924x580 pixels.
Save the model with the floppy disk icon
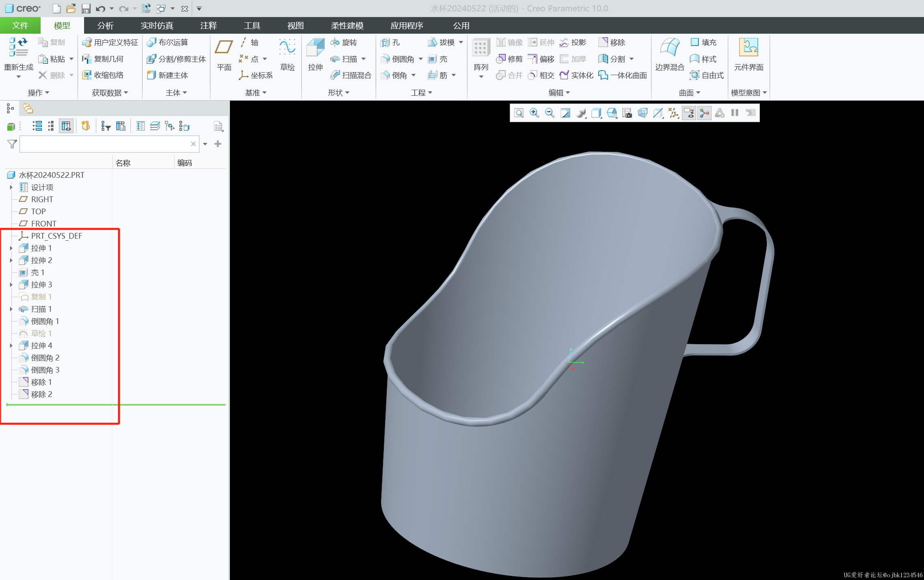[x=86, y=9]
